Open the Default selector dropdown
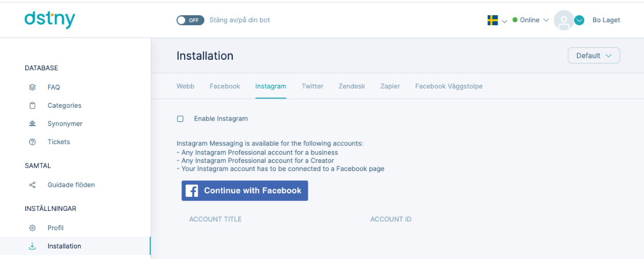The width and height of the screenshot is (644, 259). (x=594, y=56)
